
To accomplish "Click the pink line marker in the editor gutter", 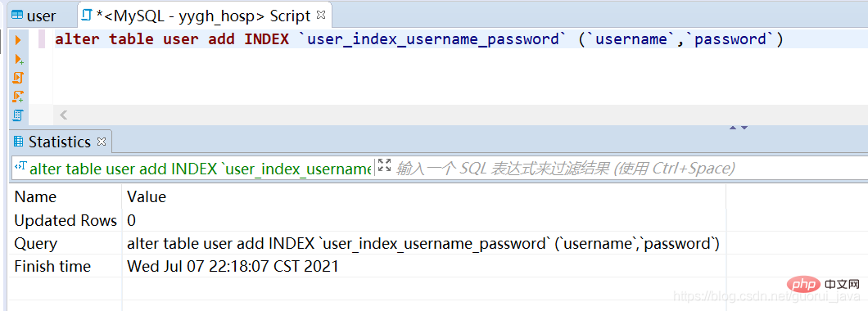I will pos(42,39).
